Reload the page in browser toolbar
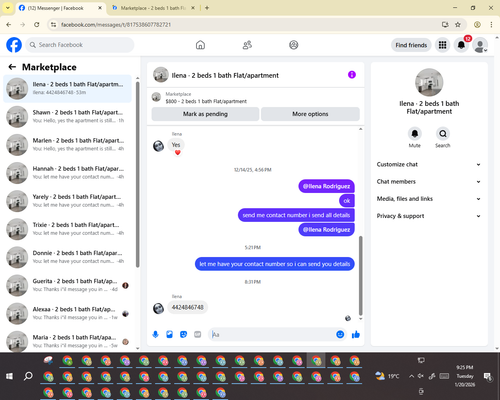This screenshot has width=500, height=400. point(37,24)
